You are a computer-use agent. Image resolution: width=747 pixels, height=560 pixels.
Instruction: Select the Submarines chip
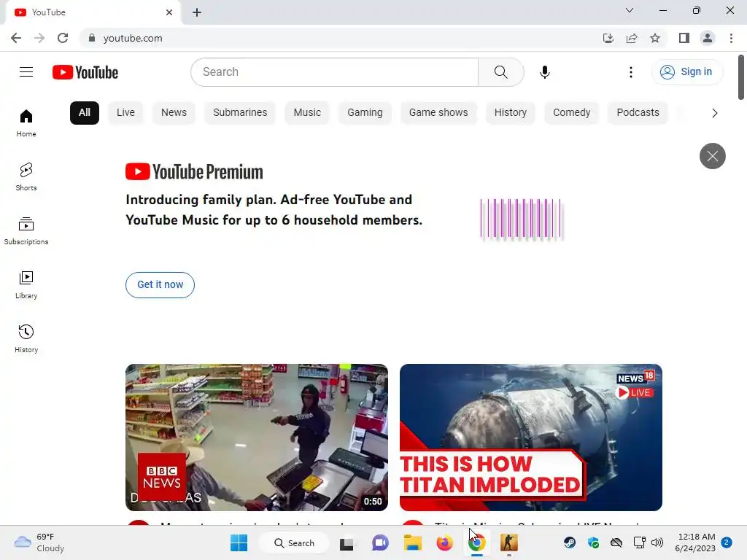point(240,113)
